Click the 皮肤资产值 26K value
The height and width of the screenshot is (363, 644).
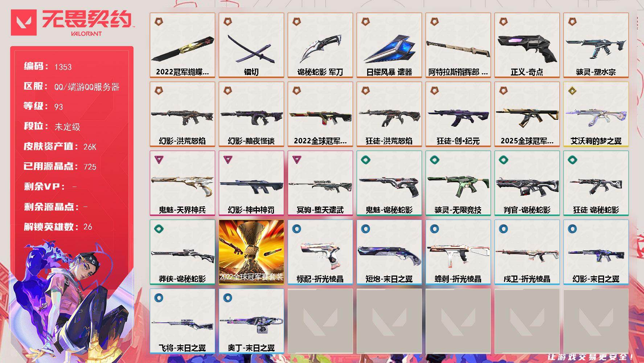click(x=90, y=147)
